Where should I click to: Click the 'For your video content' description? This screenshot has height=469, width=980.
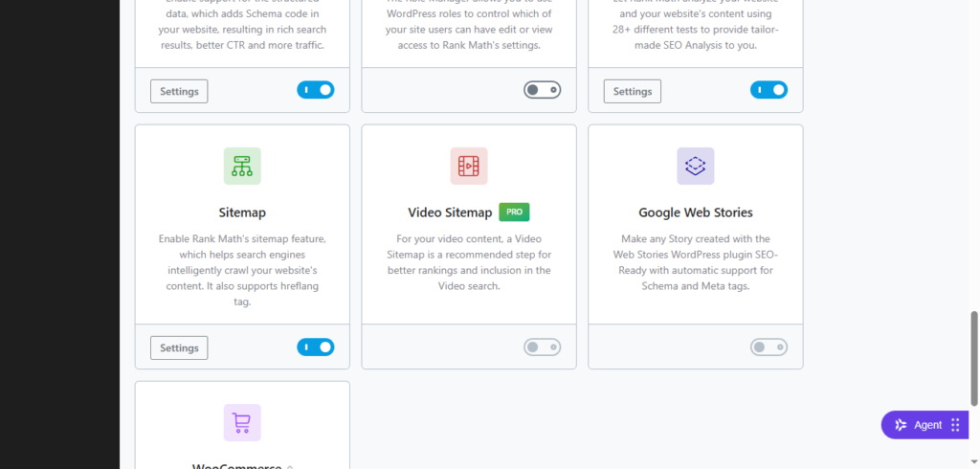click(469, 262)
